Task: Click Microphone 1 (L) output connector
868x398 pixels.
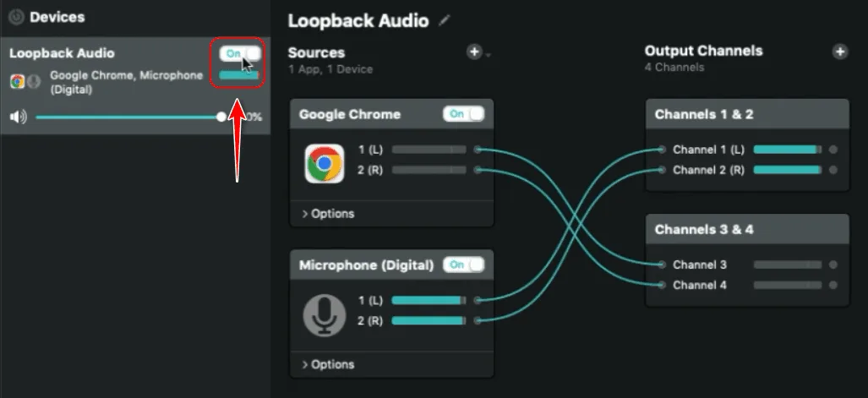Action: (478, 300)
